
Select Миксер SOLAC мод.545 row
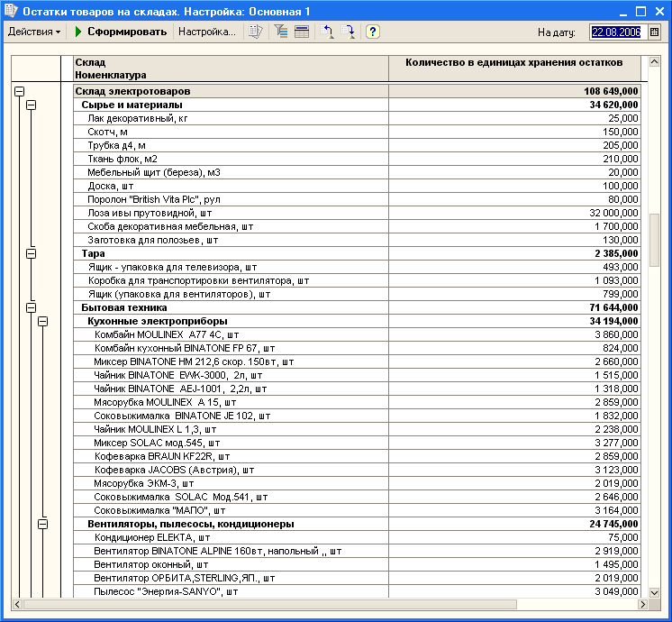(x=358, y=443)
